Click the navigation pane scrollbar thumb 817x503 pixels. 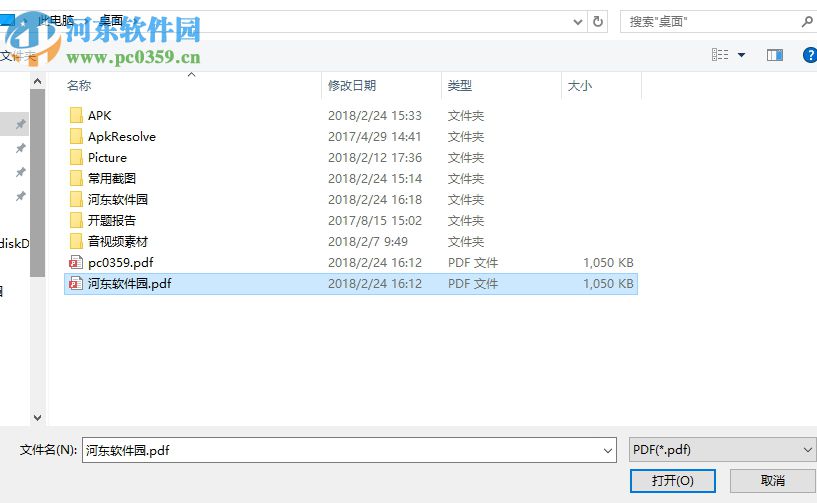tap(38, 183)
